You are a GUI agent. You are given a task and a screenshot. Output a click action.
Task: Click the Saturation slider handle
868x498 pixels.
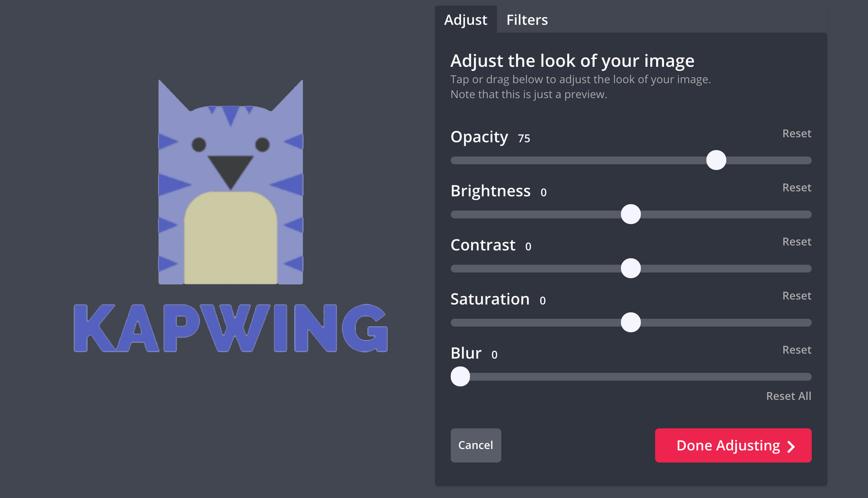point(631,322)
